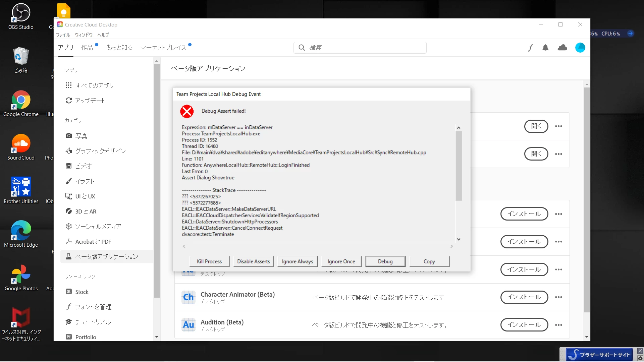Viewport: 644px width, 362px height.
Task: Open Google Photos desktop shortcut
Action: pyautogui.click(x=21, y=278)
